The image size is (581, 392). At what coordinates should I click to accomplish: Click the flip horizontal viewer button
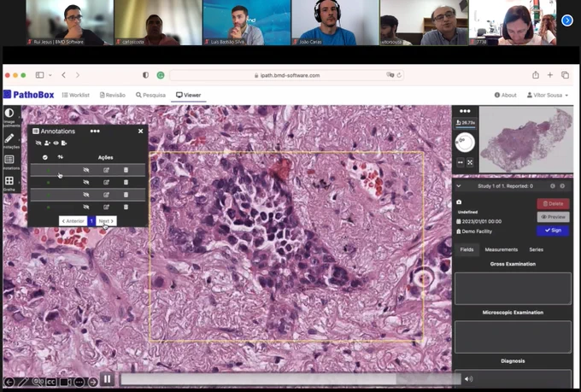[x=461, y=162]
